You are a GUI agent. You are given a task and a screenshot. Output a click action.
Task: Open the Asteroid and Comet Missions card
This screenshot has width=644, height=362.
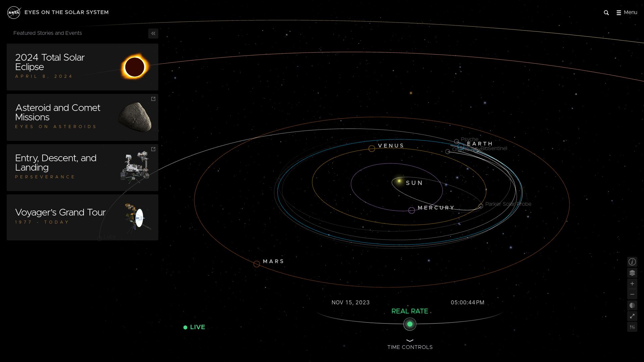pyautogui.click(x=83, y=117)
